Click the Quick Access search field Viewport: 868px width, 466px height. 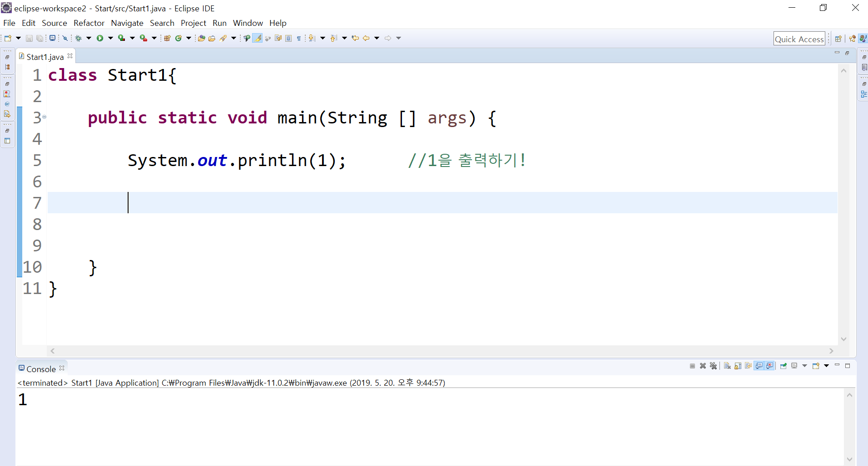pos(799,39)
